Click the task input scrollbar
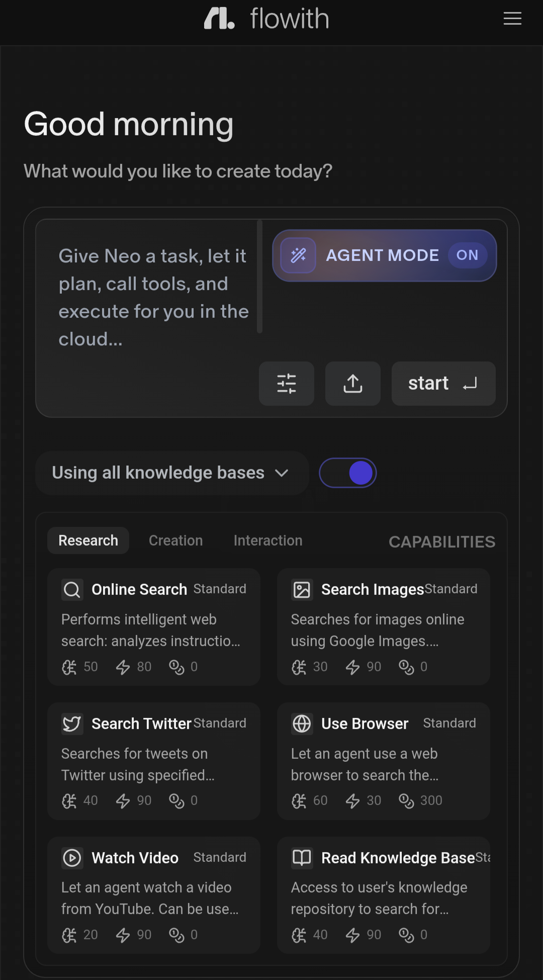 point(259,277)
